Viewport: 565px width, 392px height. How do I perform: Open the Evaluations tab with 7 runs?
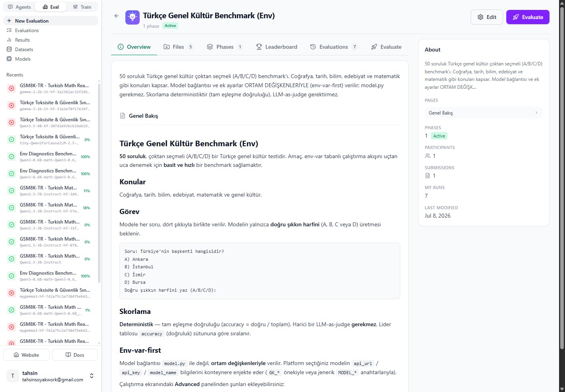pos(334,47)
